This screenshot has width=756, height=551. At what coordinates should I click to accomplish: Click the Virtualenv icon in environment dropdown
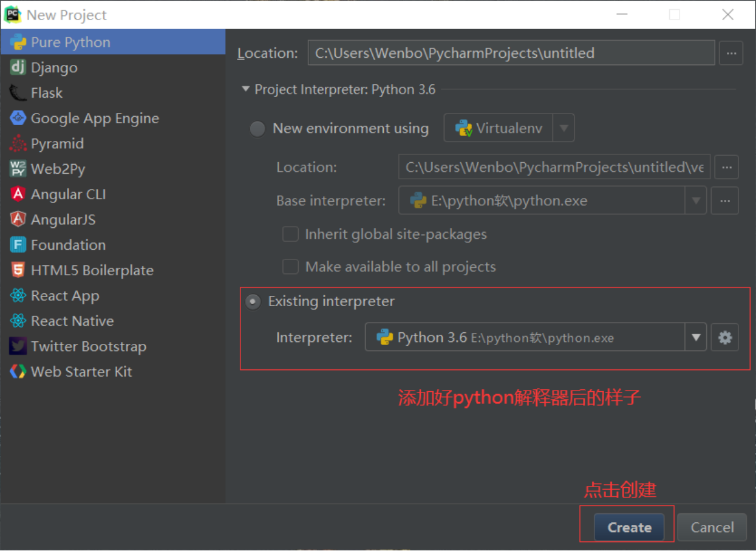[x=464, y=128]
